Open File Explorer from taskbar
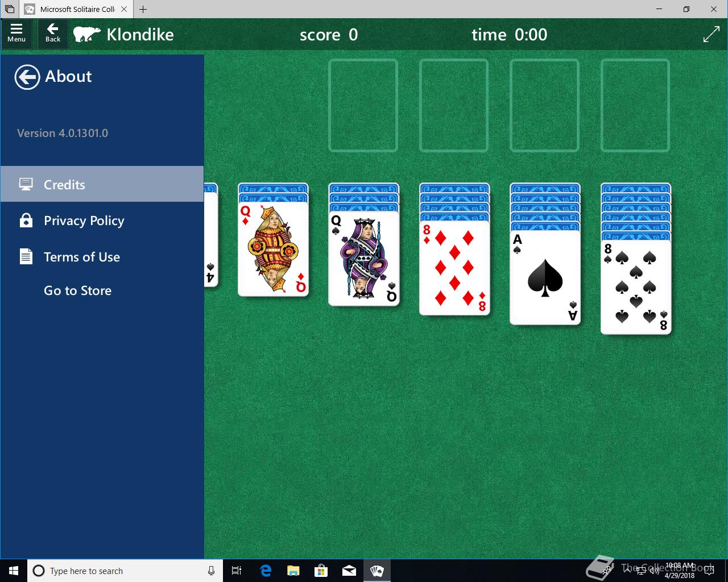The width and height of the screenshot is (728, 582). (293, 571)
